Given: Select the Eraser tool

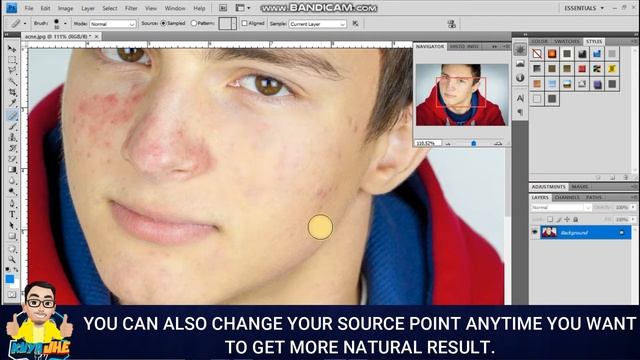Looking at the screenshot, I should pos(12,159).
